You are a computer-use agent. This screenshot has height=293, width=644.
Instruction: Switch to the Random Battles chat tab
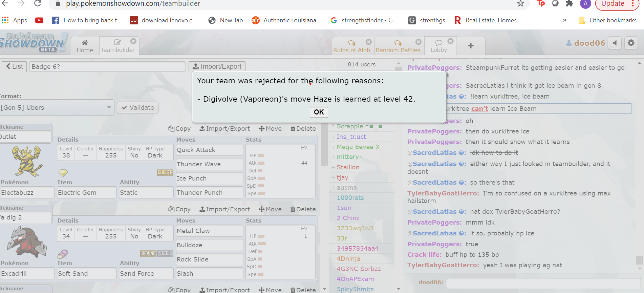point(398,46)
